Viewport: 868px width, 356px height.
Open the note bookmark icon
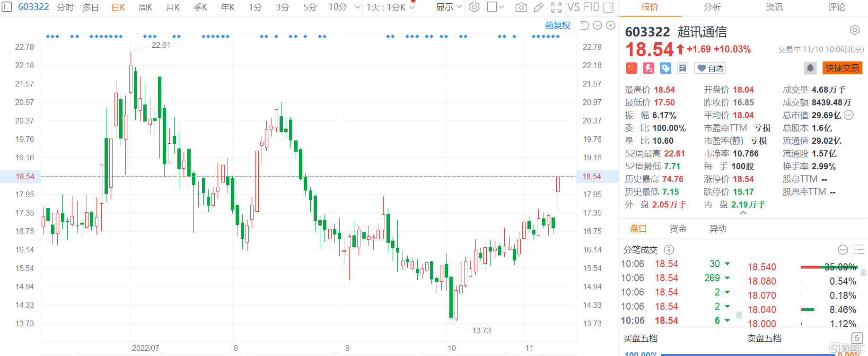(x=683, y=68)
